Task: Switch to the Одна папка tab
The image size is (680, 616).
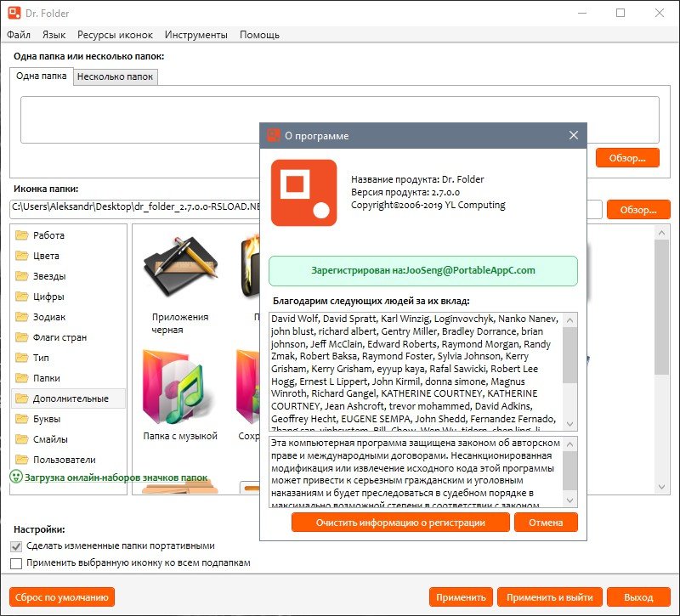Action: click(x=41, y=76)
